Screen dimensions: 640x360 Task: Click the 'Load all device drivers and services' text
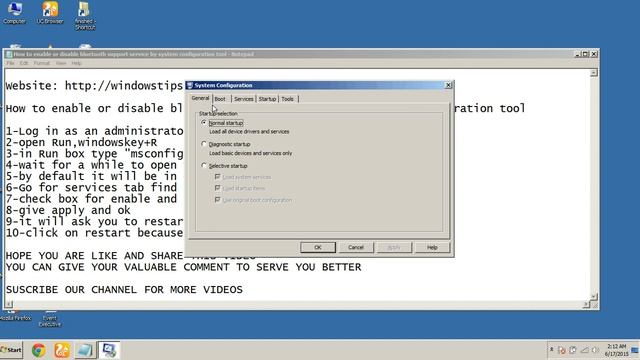pos(249,131)
